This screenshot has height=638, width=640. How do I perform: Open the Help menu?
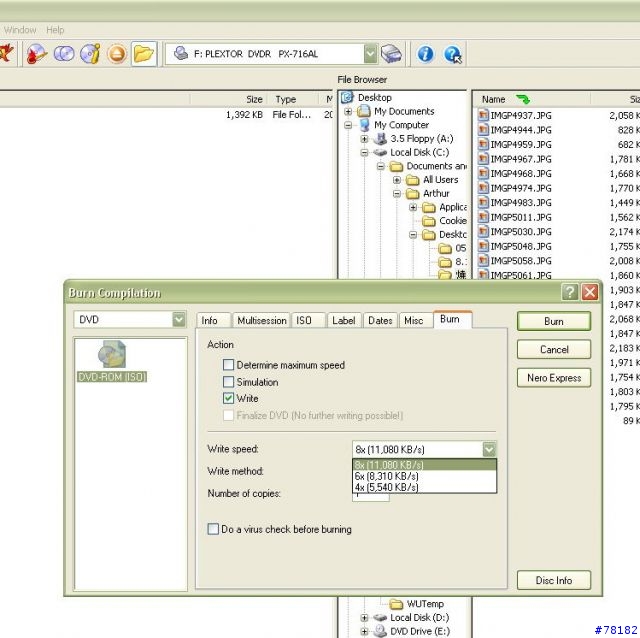coord(55,30)
